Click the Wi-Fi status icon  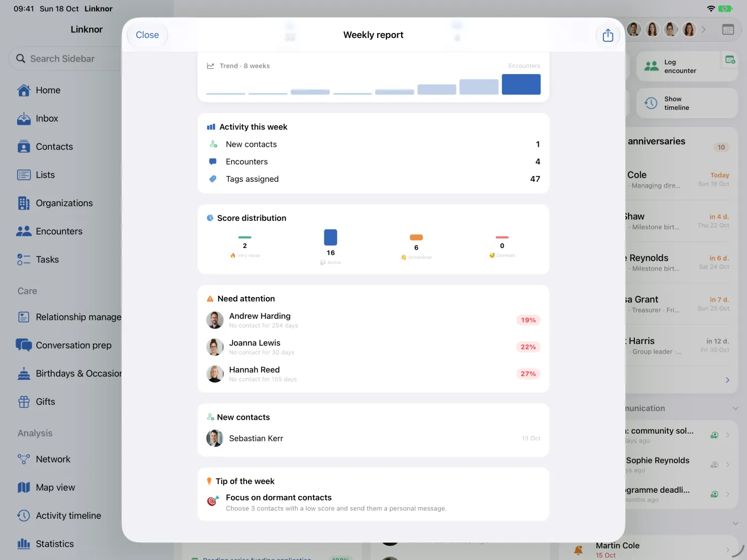pos(711,9)
